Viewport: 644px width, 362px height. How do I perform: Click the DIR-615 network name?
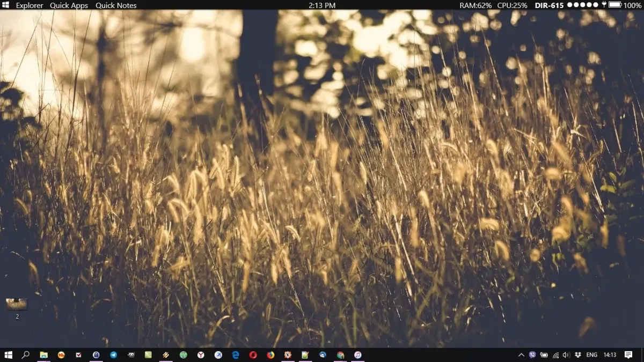coord(550,5)
